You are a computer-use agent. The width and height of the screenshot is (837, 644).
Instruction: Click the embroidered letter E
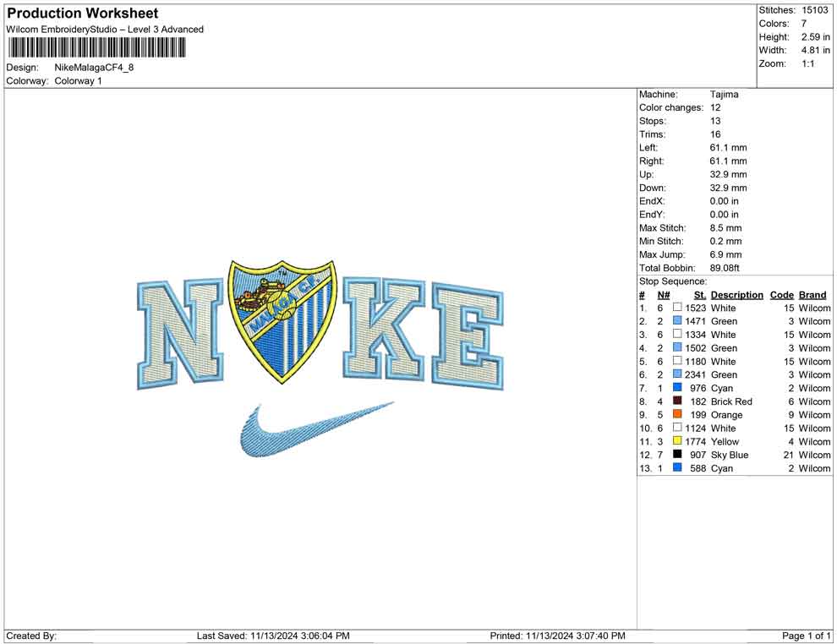(x=468, y=336)
